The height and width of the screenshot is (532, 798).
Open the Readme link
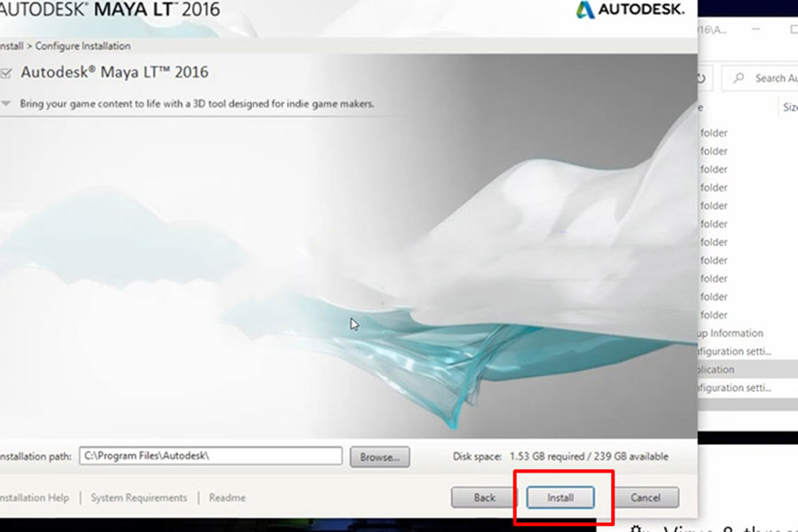click(227, 497)
